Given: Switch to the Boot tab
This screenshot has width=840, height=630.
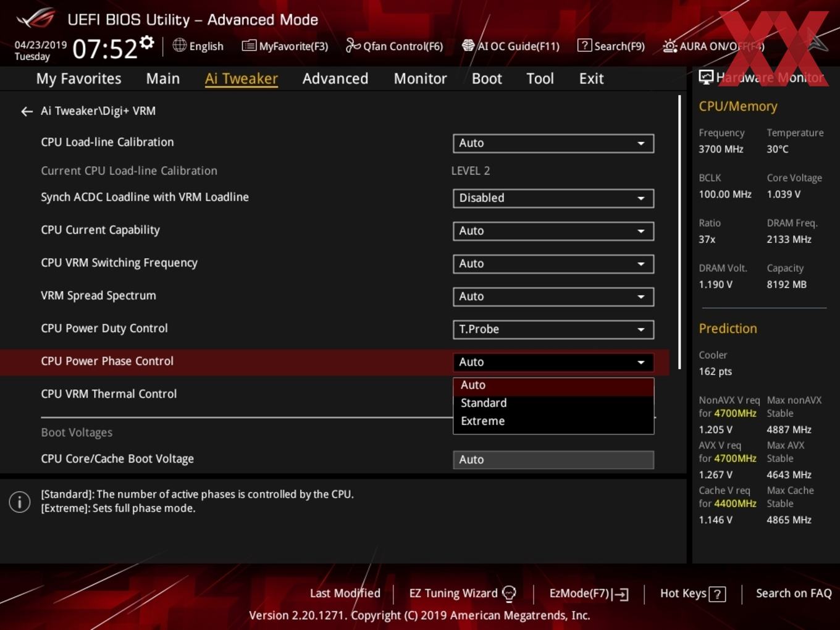Looking at the screenshot, I should 487,78.
